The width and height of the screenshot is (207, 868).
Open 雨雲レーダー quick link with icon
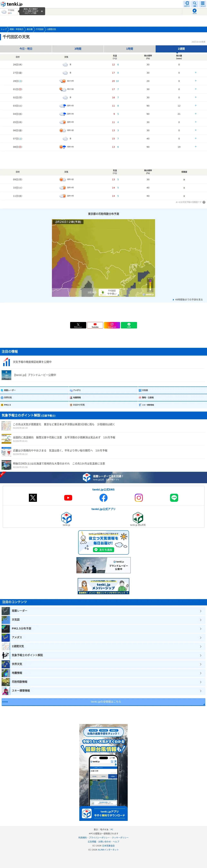click(34, 390)
